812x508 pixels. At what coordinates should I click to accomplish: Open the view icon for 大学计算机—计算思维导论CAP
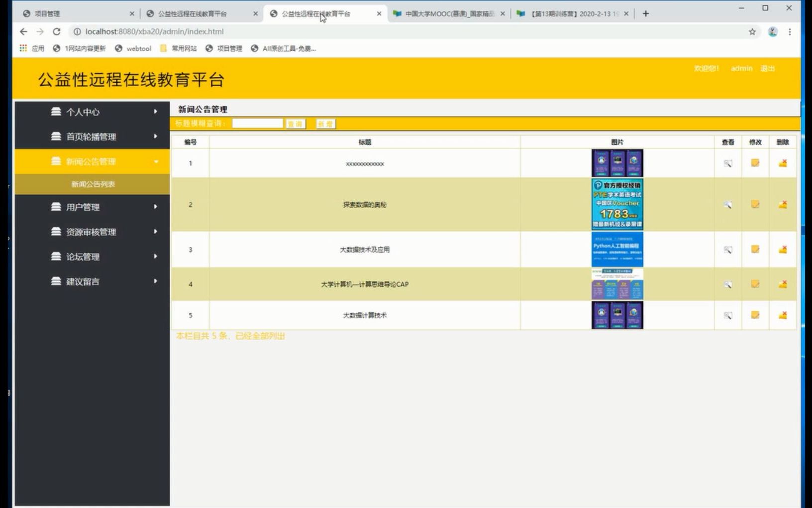pyautogui.click(x=728, y=284)
